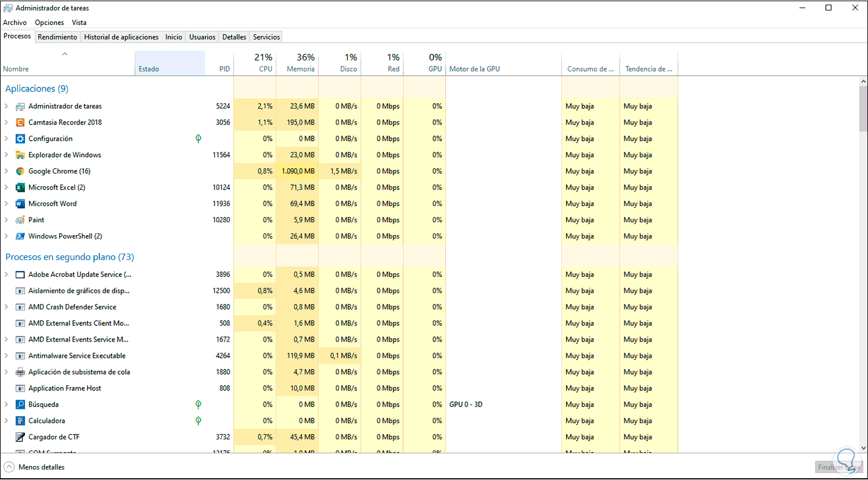
Task: Click the Application Frame Host icon
Action: tap(20, 389)
